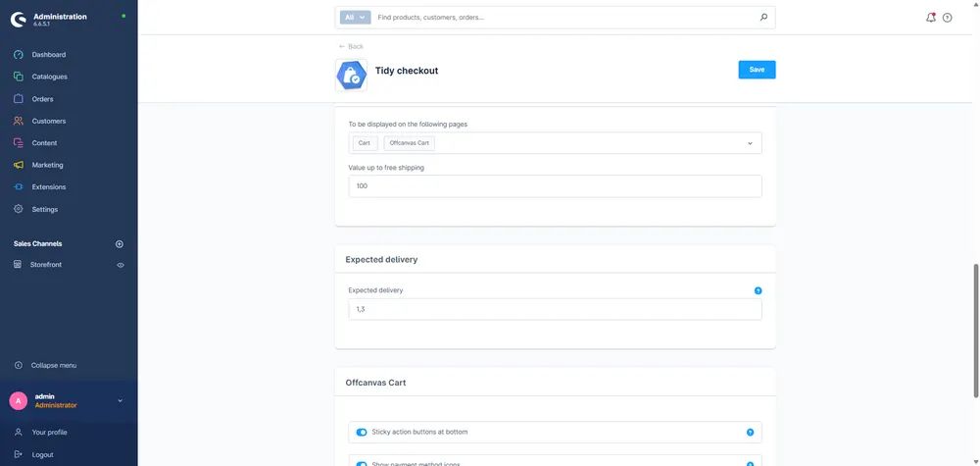Click the Your profile person icon

click(x=18, y=433)
